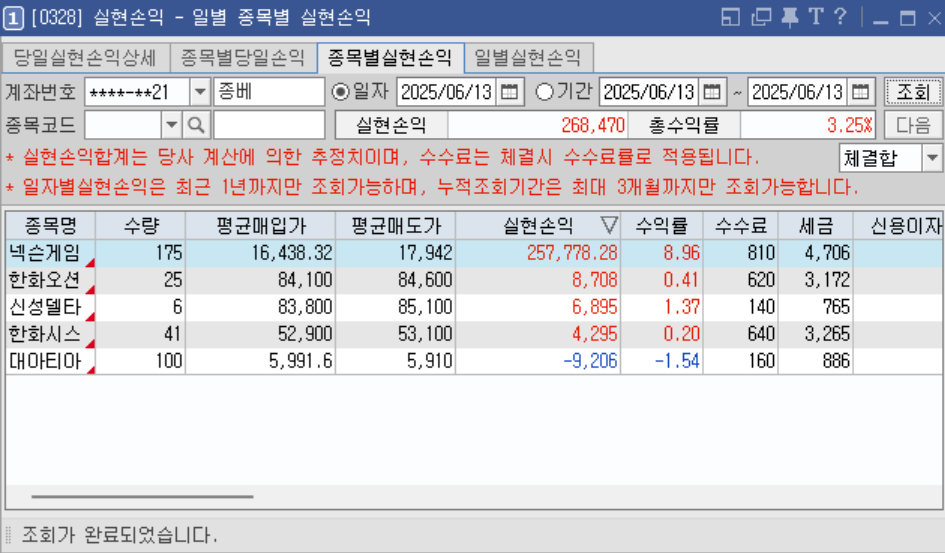Select the 기간 radio button
The width and height of the screenshot is (945, 553).
pyautogui.click(x=545, y=92)
